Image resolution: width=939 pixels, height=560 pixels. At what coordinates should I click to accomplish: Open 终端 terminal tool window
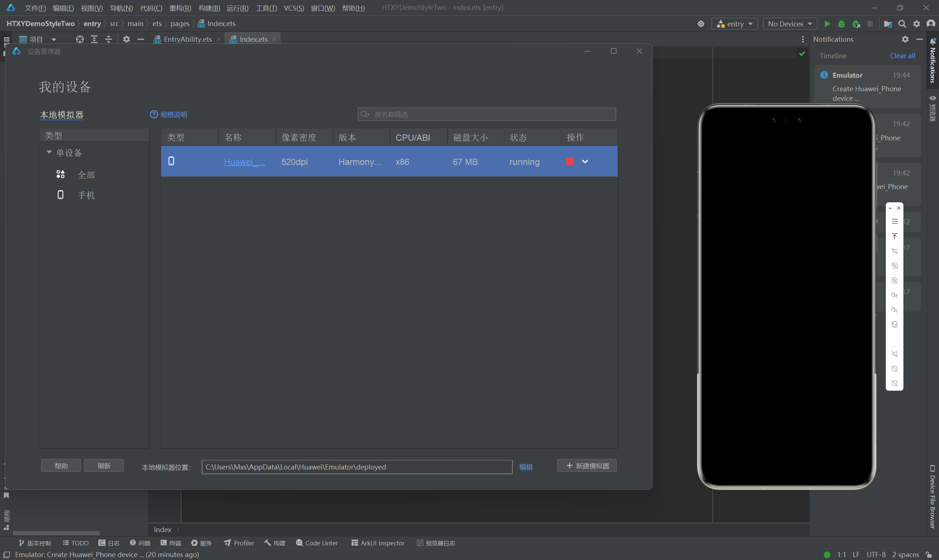click(171, 543)
